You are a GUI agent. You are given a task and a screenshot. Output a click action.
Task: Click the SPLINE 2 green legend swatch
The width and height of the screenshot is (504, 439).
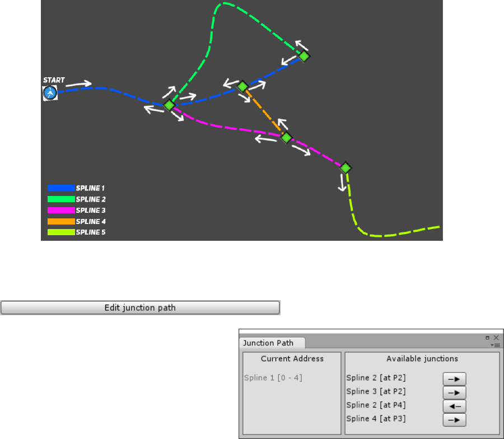(61, 199)
